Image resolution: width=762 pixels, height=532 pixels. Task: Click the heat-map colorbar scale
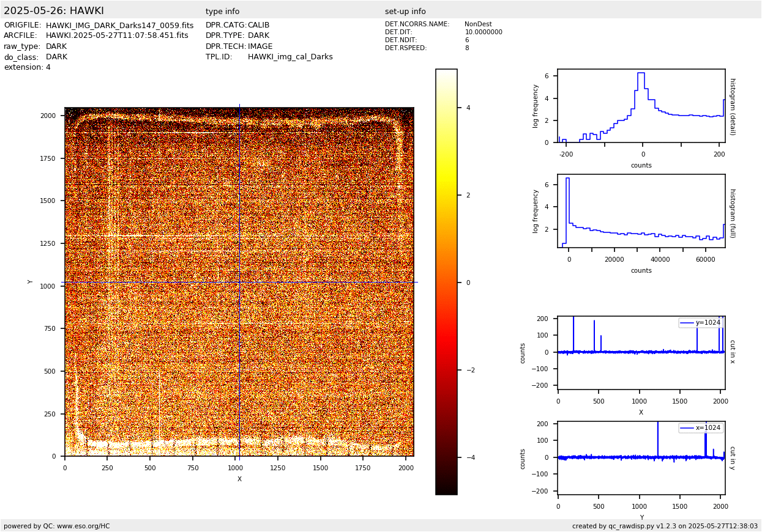point(446,282)
